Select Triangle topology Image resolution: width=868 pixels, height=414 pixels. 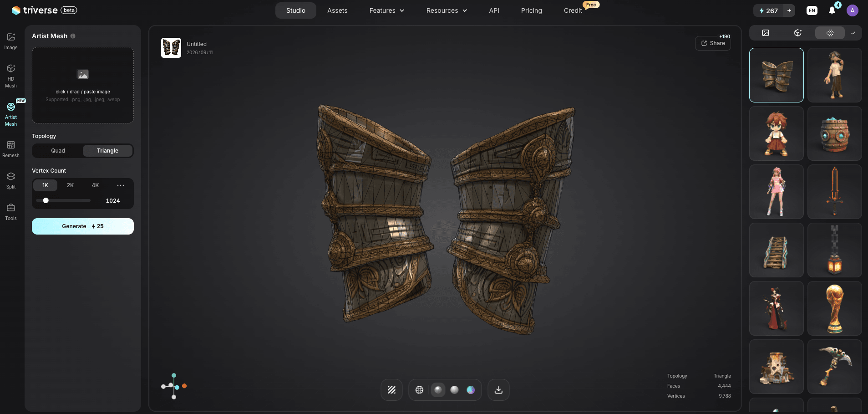tap(107, 151)
